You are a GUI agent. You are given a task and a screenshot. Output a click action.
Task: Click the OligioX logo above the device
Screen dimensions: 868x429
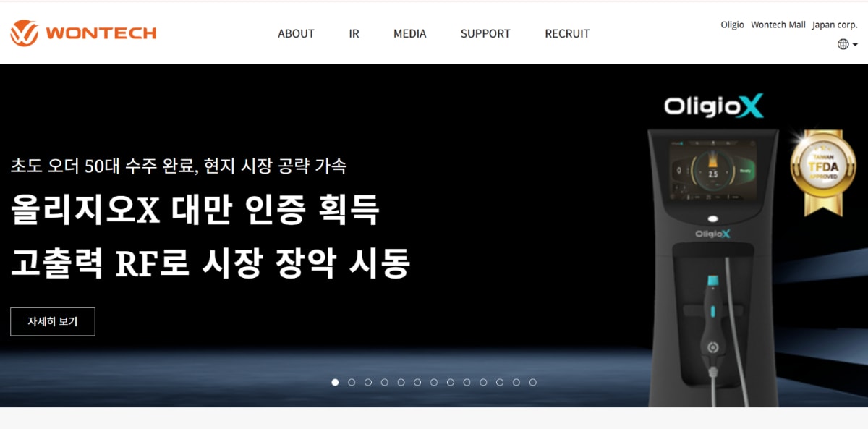pyautogui.click(x=713, y=107)
